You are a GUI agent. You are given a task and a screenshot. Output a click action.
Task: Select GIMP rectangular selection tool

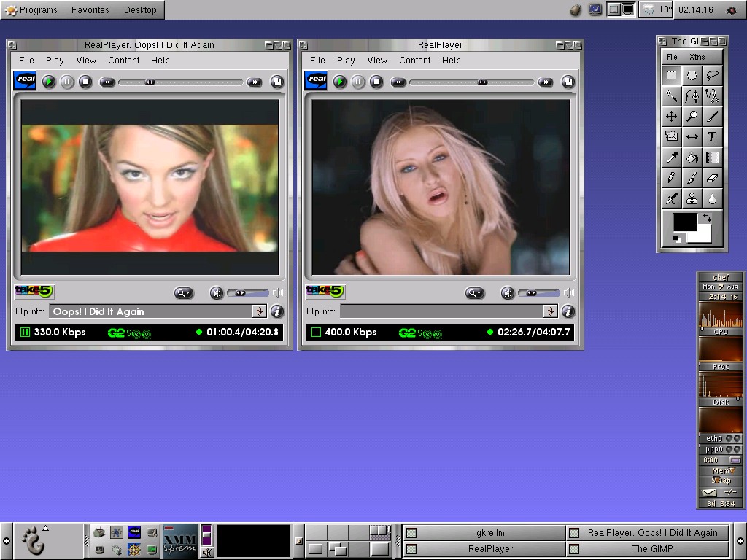click(x=671, y=75)
